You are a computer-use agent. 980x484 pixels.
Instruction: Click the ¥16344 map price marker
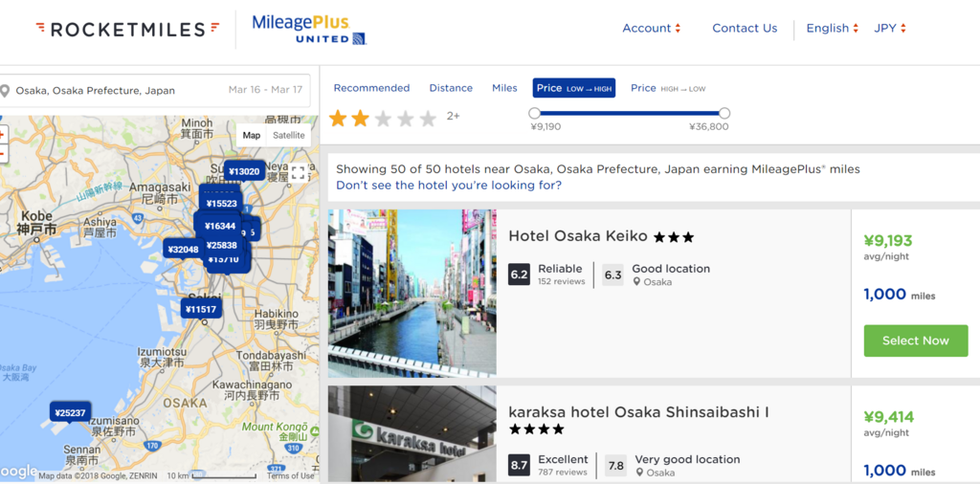coord(219,226)
